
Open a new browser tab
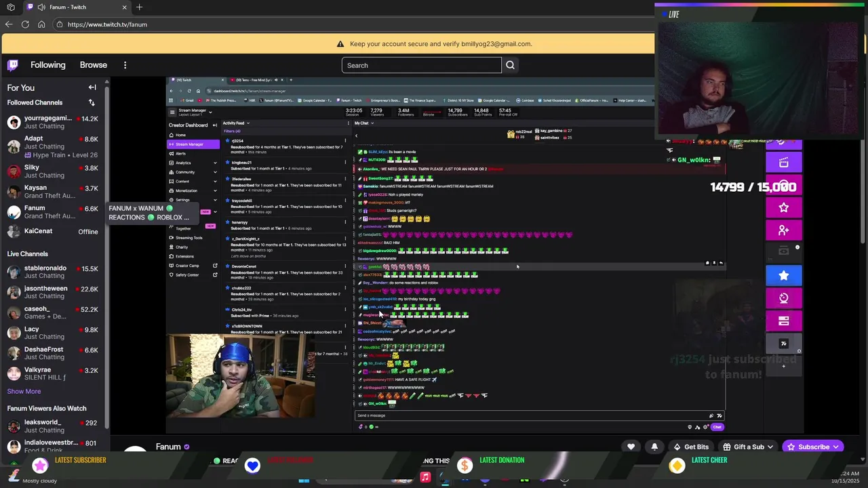pyautogui.click(x=139, y=7)
